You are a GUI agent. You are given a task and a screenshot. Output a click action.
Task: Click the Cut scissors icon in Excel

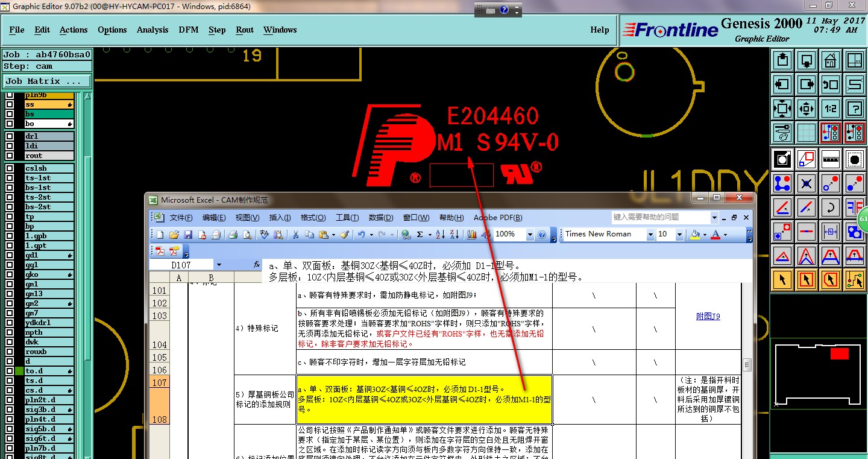point(296,235)
